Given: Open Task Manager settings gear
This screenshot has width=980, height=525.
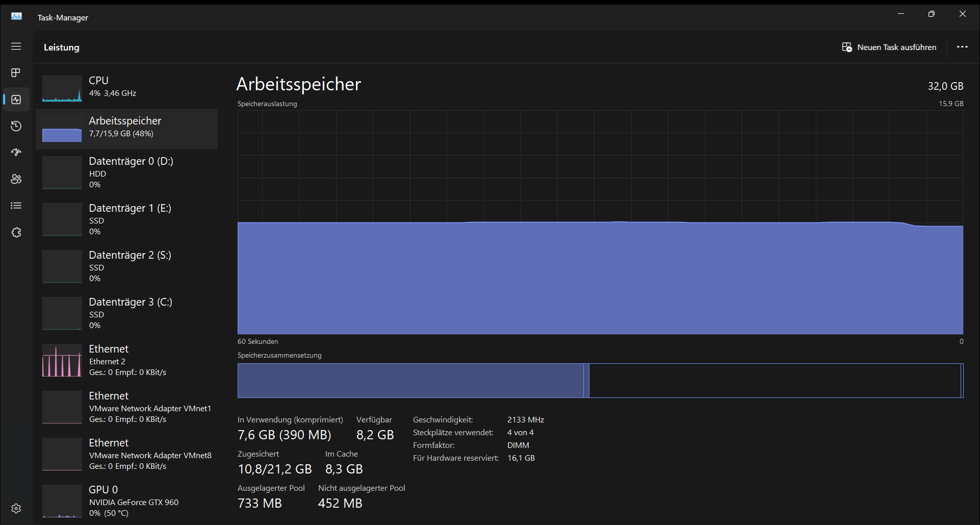Looking at the screenshot, I should (x=16, y=509).
